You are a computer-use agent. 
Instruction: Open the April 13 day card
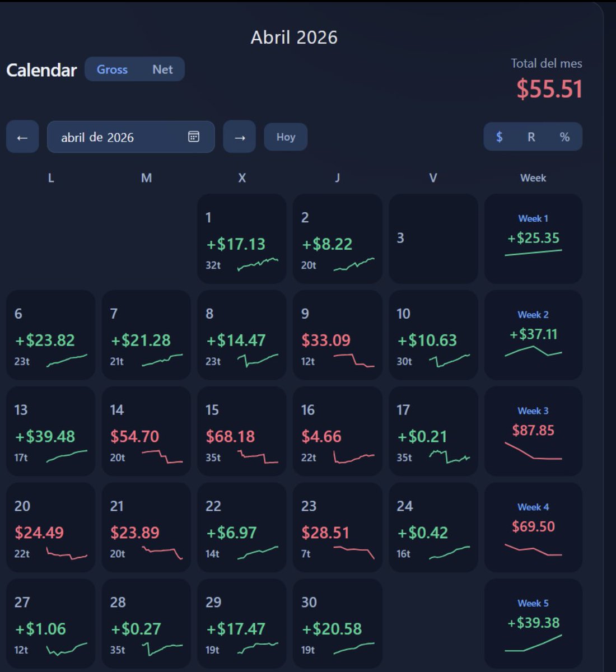(x=50, y=431)
